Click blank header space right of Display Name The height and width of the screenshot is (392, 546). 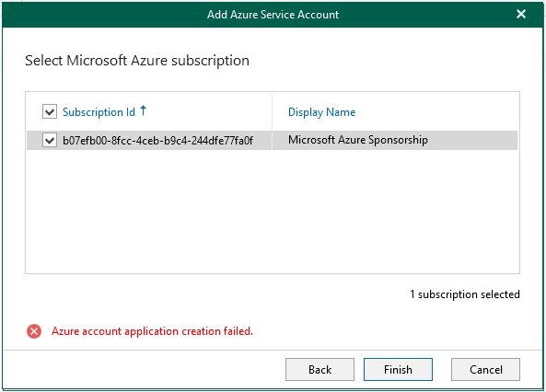click(x=437, y=111)
